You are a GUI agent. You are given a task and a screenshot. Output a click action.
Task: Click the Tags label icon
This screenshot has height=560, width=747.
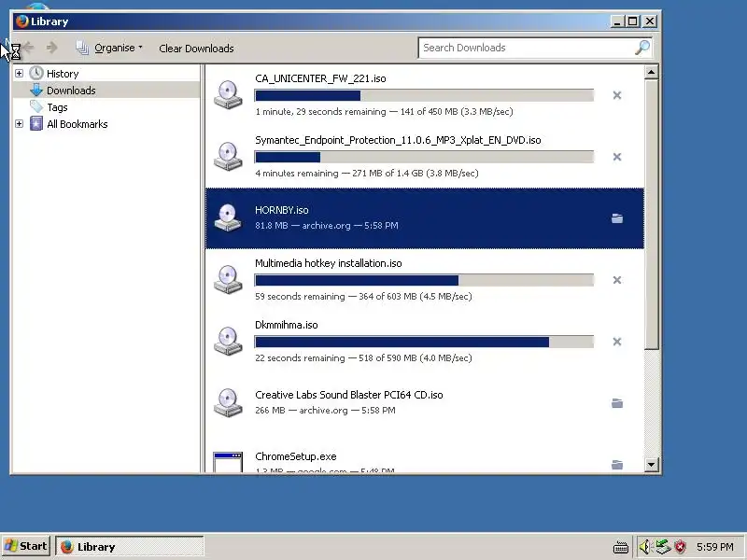coord(36,106)
